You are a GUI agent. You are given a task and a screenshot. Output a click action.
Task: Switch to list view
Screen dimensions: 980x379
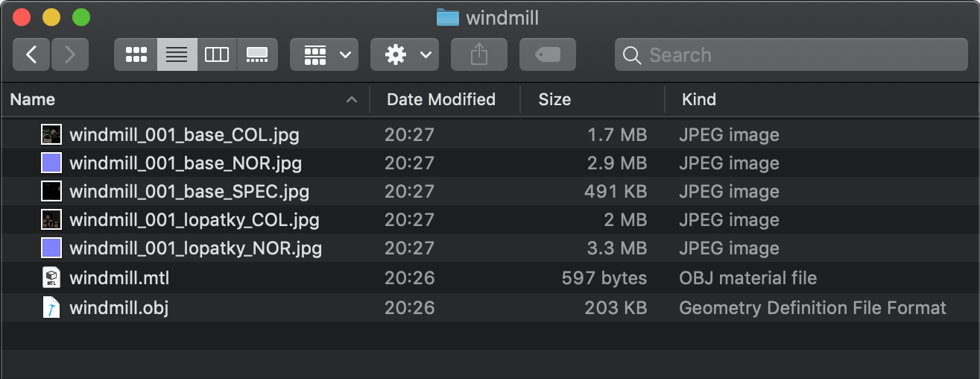tap(177, 54)
